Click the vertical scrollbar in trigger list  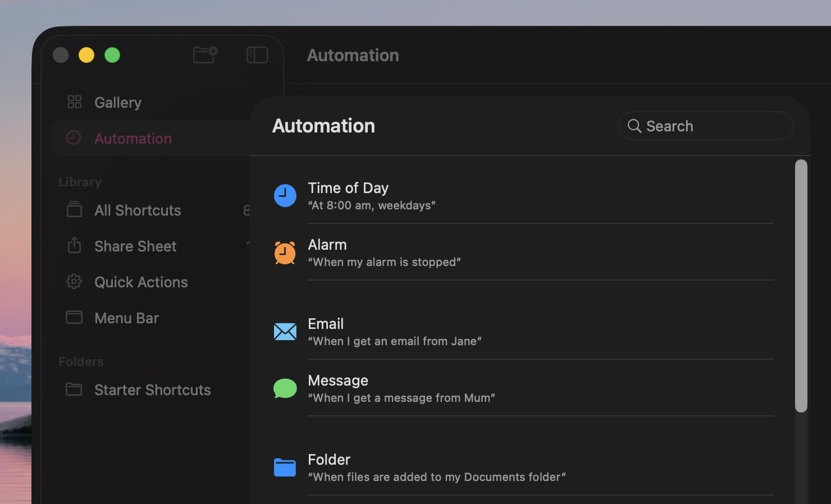coord(801,286)
